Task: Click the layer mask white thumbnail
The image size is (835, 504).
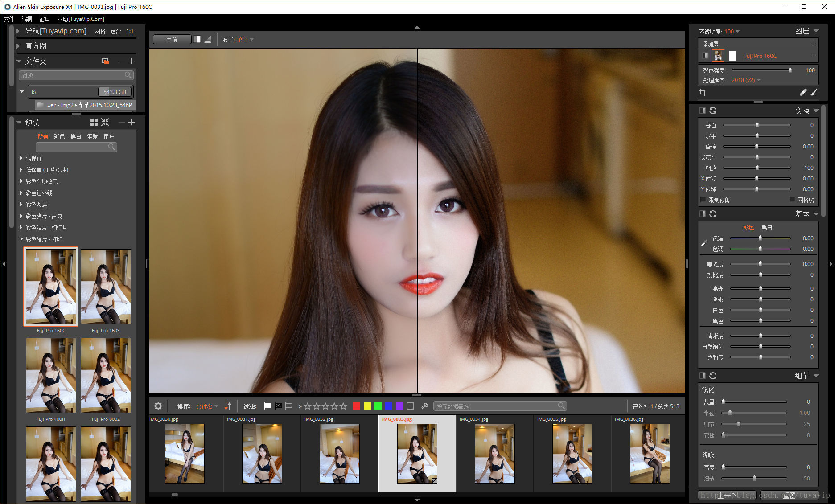Action: [732, 56]
